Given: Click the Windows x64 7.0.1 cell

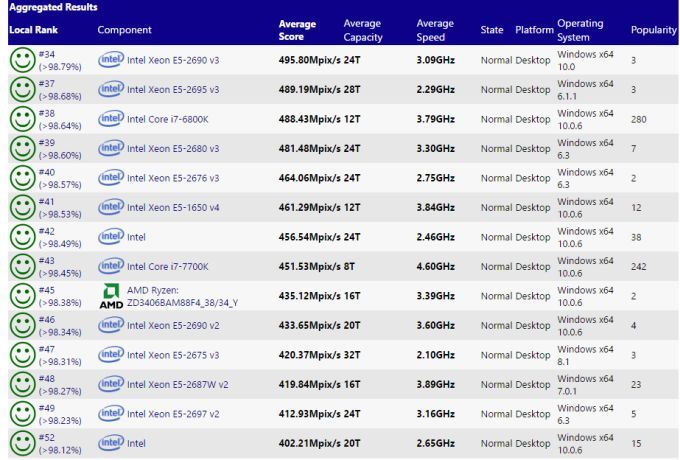Looking at the screenshot, I should tap(585, 385).
